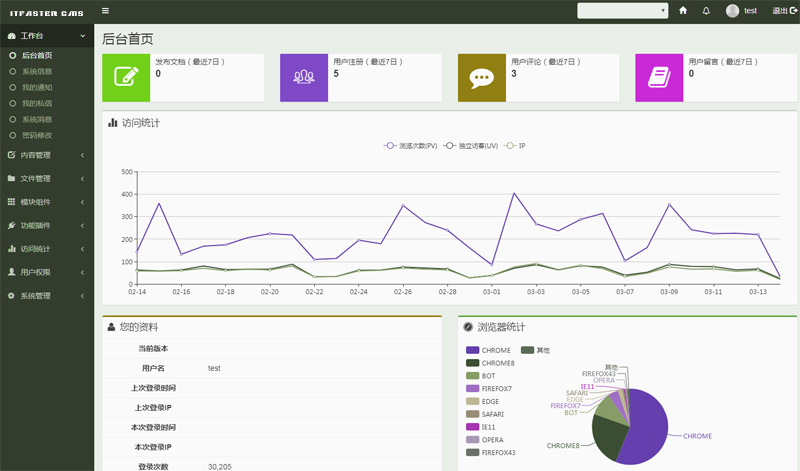Open the notification bell

tap(706, 10)
